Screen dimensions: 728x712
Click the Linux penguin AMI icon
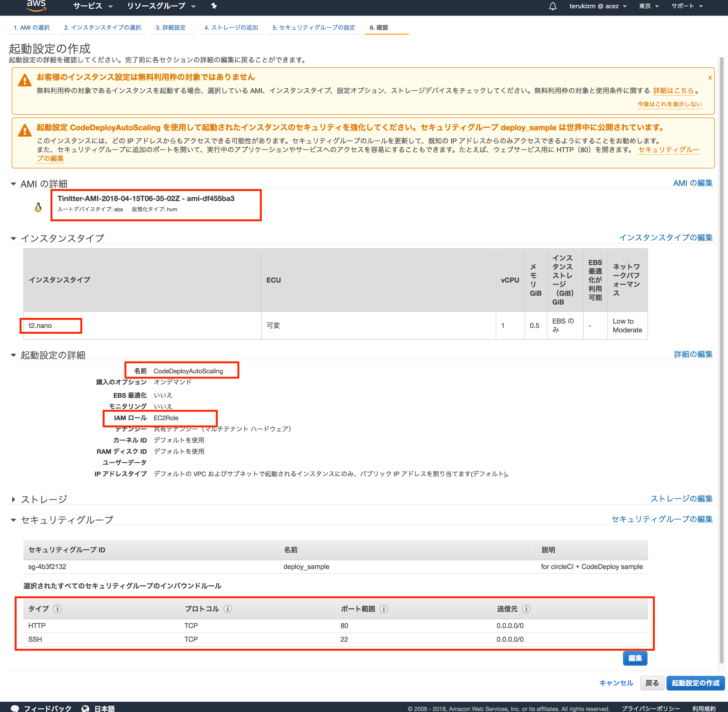pyautogui.click(x=38, y=207)
